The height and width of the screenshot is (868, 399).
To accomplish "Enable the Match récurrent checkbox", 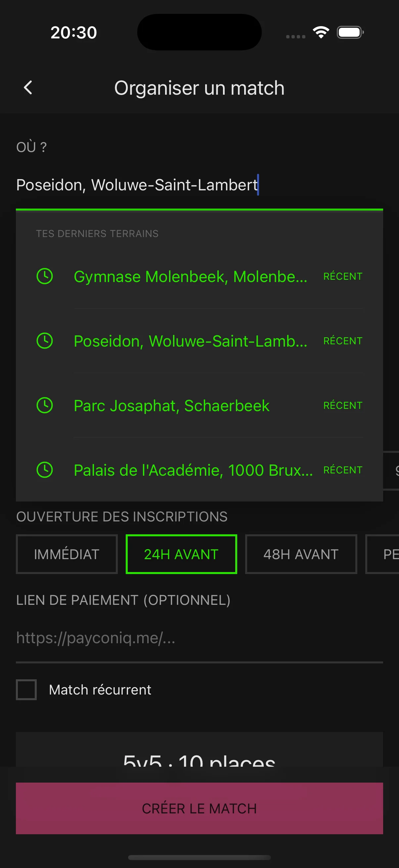I will tap(26, 690).
